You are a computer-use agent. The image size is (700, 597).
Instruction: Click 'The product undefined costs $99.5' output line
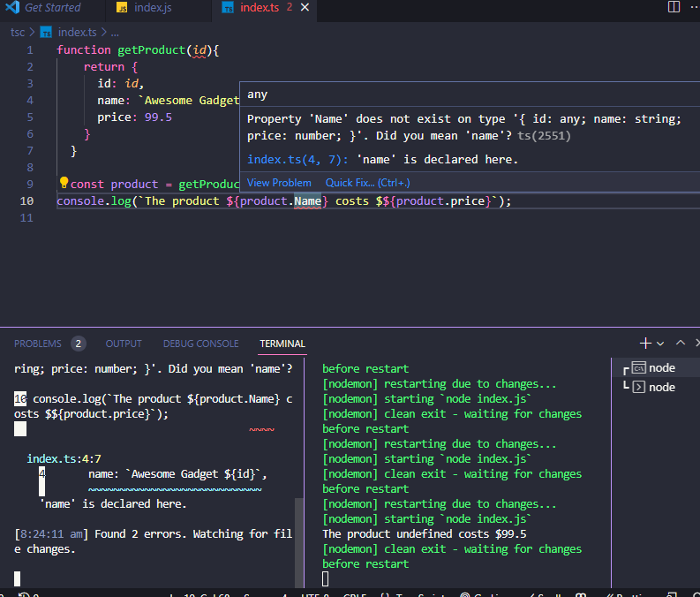click(x=424, y=534)
